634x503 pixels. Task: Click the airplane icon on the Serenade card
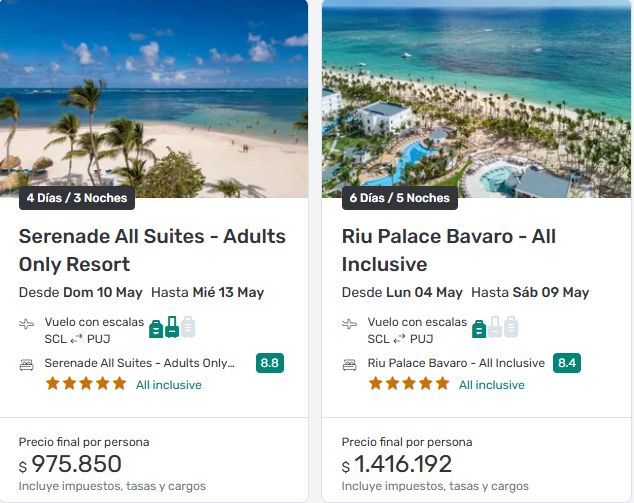28,325
